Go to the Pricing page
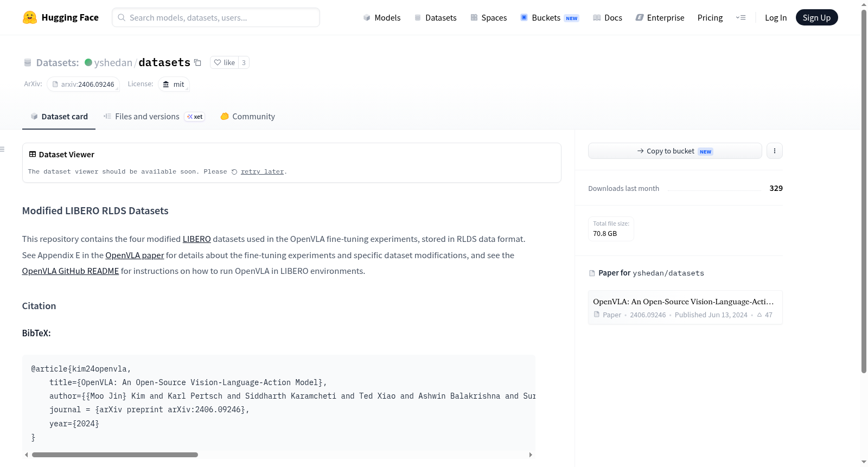This screenshot has width=868, height=467. [710, 17]
